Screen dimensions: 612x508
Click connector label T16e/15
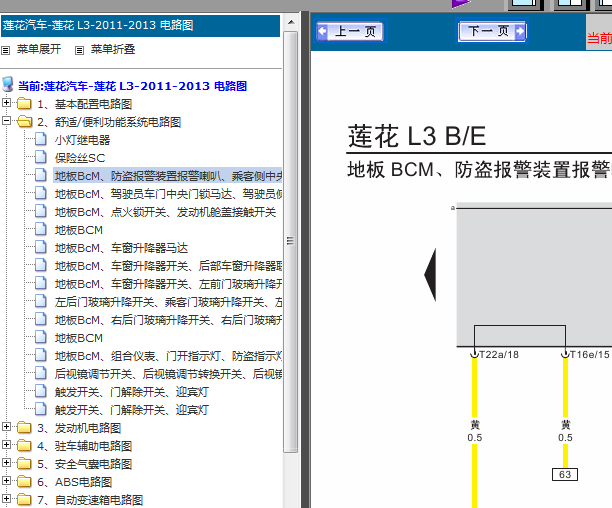point(589,354)
